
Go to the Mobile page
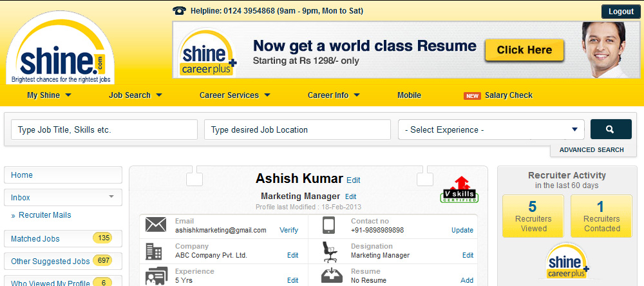(409, 95)
